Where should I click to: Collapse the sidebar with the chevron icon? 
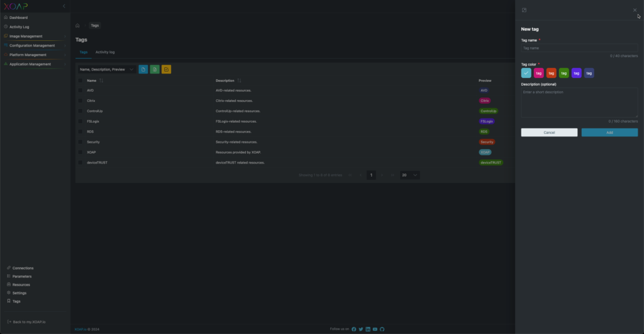pyautogui.click(x=64, y=6)
